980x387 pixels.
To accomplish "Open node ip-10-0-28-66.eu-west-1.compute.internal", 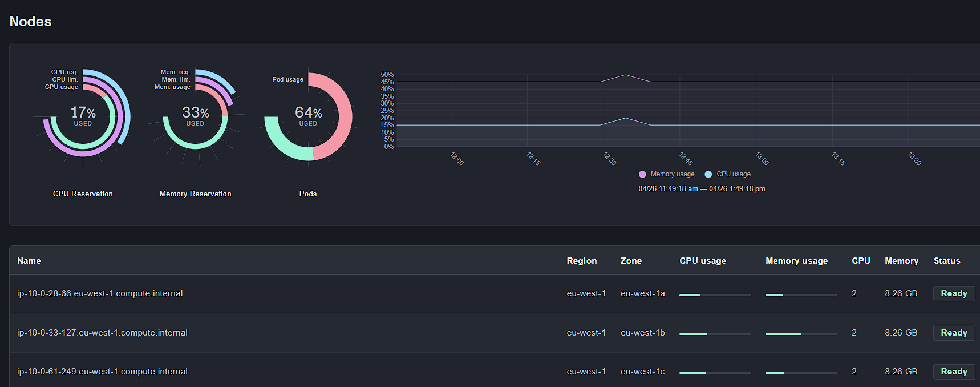I will click(100, 293).
